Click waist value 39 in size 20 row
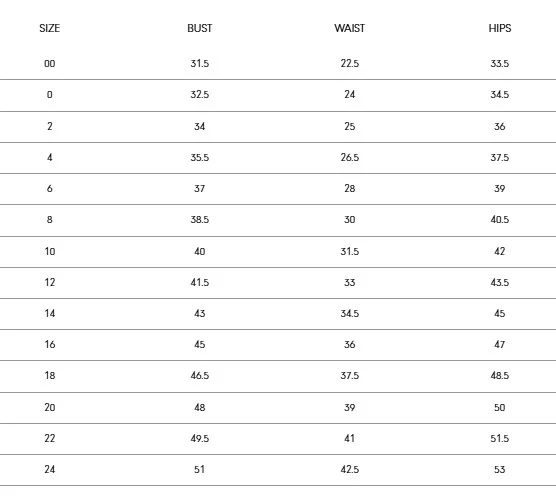Image resolution: width=556 pixels, height=504 pixels. coord(350,408)
